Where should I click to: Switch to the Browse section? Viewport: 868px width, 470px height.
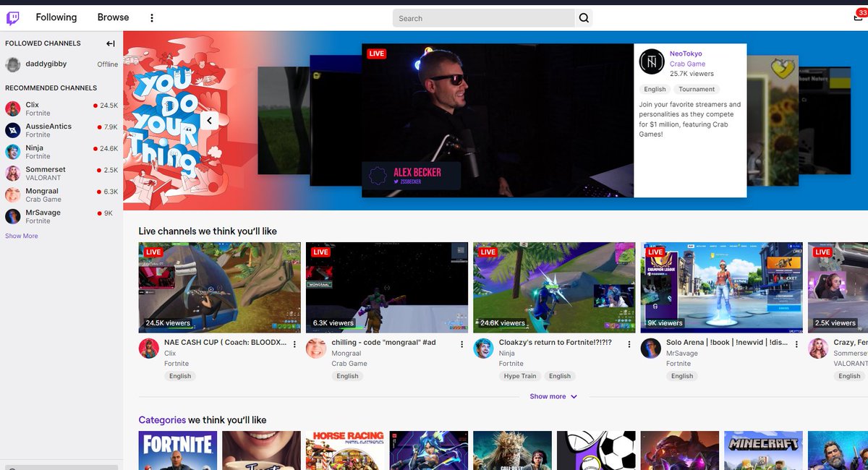pyautogui.click(x=112, y=17)
